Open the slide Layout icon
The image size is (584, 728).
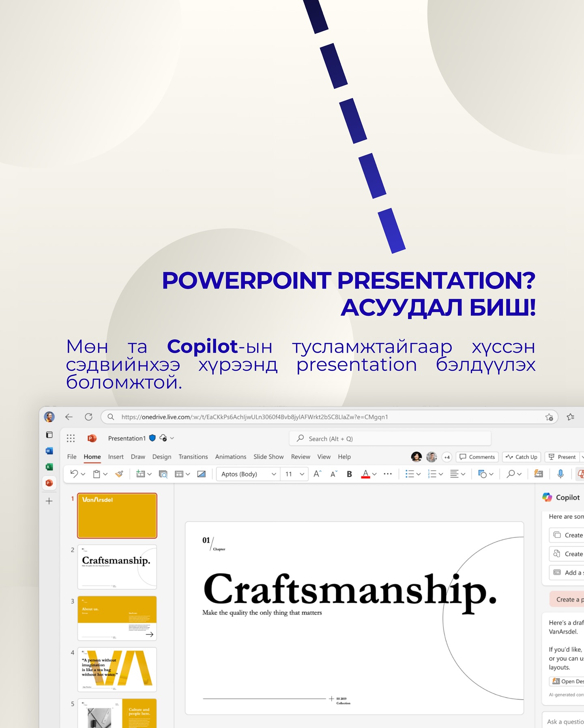tap(179, 474)
